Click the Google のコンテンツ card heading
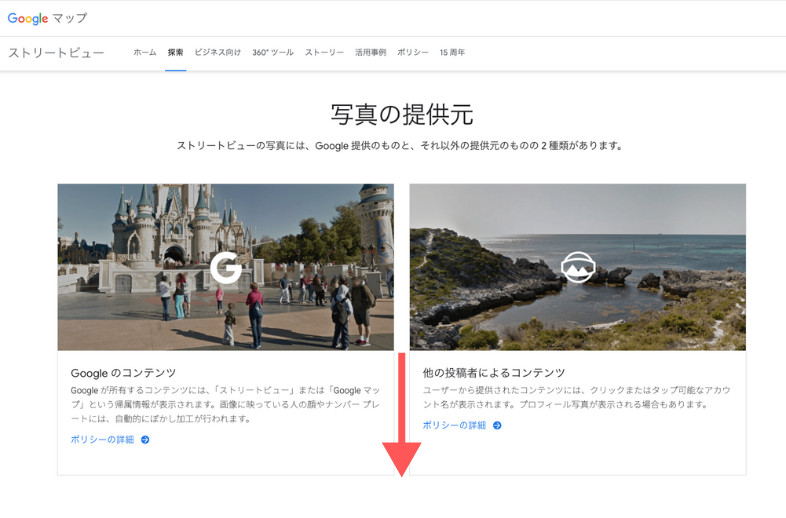The height and width of the screenshot is (518, 786). click(x=123, y=373)
